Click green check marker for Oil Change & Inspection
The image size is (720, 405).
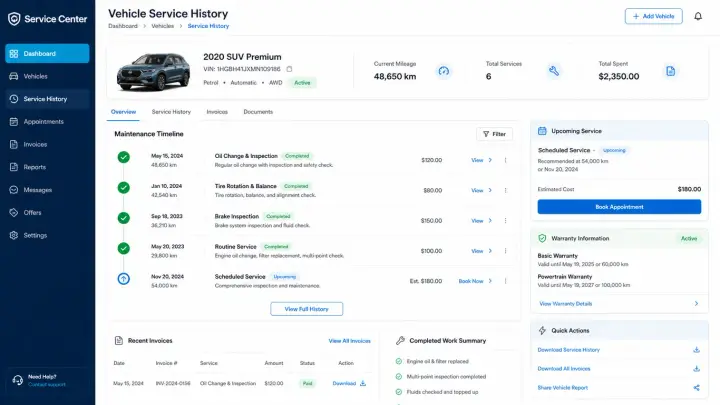tap(124, 157)
